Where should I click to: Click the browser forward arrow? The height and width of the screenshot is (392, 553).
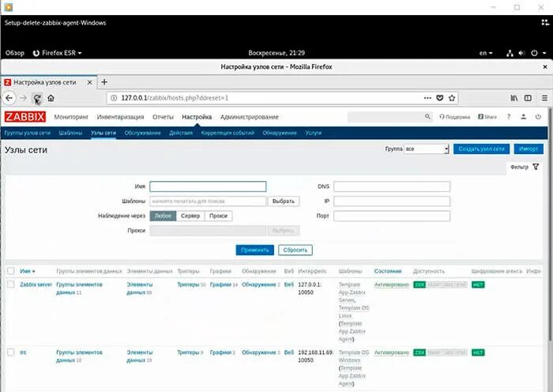coord(23,98)
